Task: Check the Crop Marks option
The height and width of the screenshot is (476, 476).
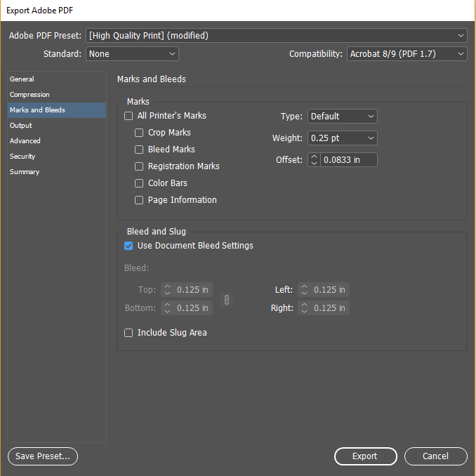Action: 139,133
